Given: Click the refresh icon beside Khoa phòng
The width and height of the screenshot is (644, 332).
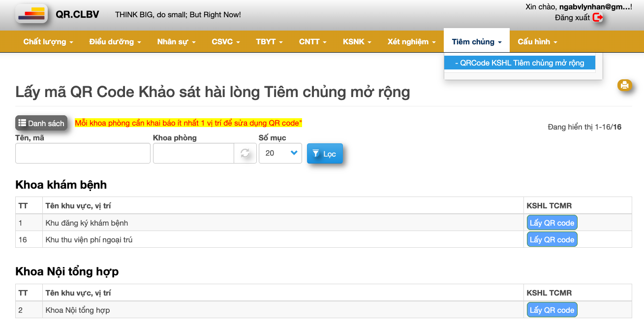Looking at the screenshot, I should pos(245,153).
